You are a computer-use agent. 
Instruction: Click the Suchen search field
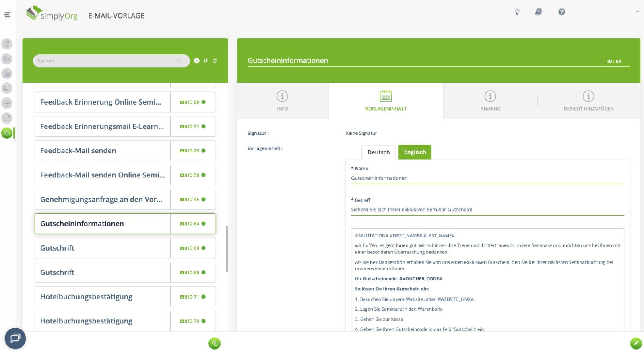(x=107, y=61)
